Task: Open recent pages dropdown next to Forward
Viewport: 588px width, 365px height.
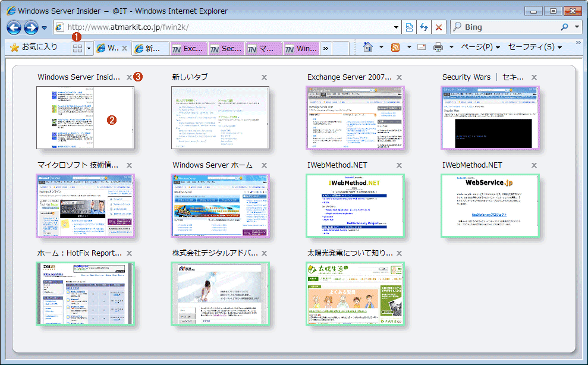Action: click(x=44, y=28)
